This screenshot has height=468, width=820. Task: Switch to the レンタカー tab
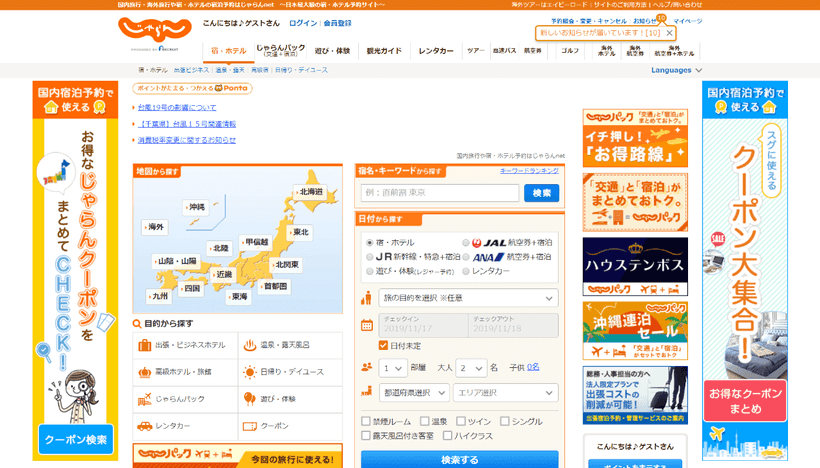pos(436,51)
